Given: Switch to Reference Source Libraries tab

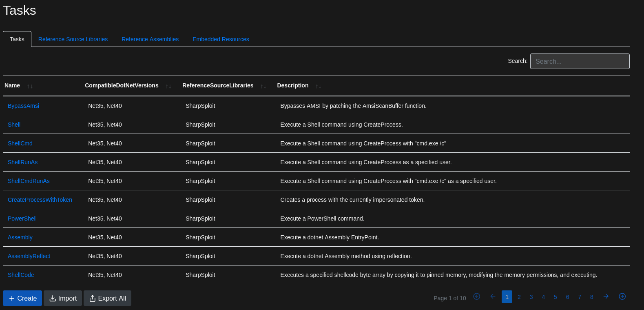Looking at the screenshot, I should coord(73,39).
